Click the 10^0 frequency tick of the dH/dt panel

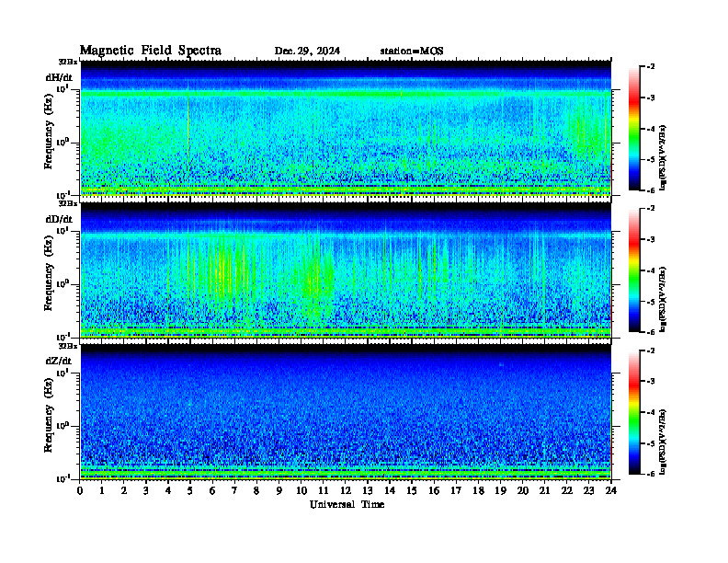point(63,142)
